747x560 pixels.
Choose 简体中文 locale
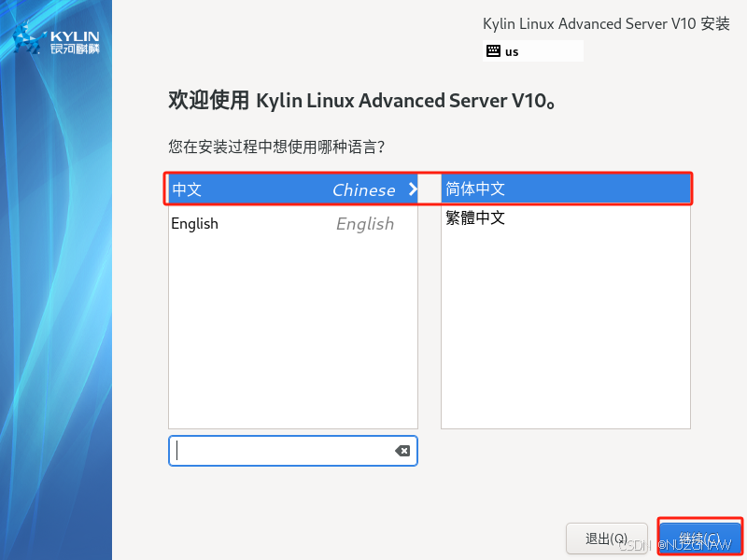(566, 189)
